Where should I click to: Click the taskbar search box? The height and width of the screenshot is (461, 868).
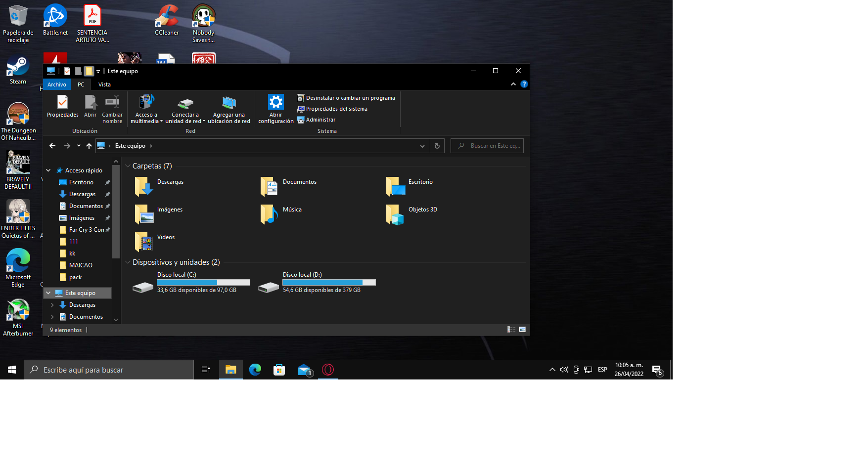pos(109,370)
